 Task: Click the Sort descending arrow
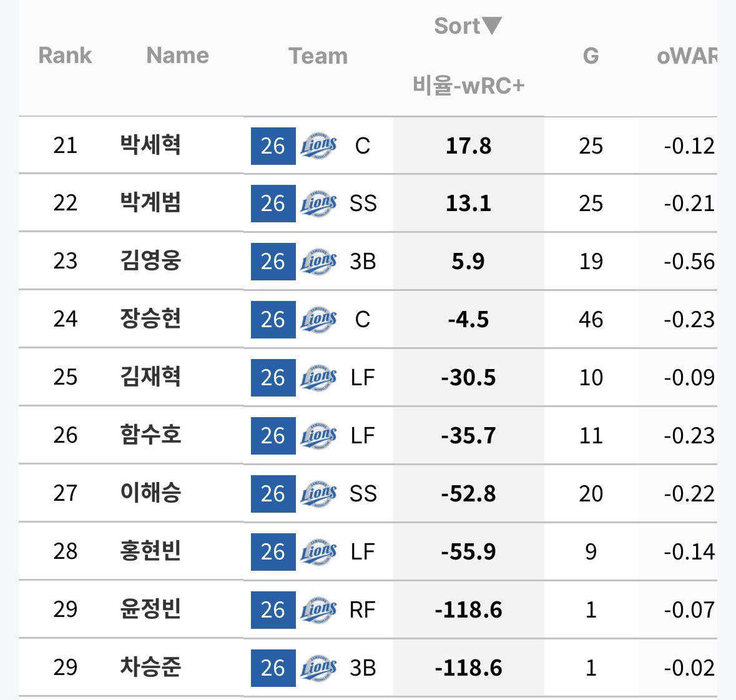pos(493,26)
